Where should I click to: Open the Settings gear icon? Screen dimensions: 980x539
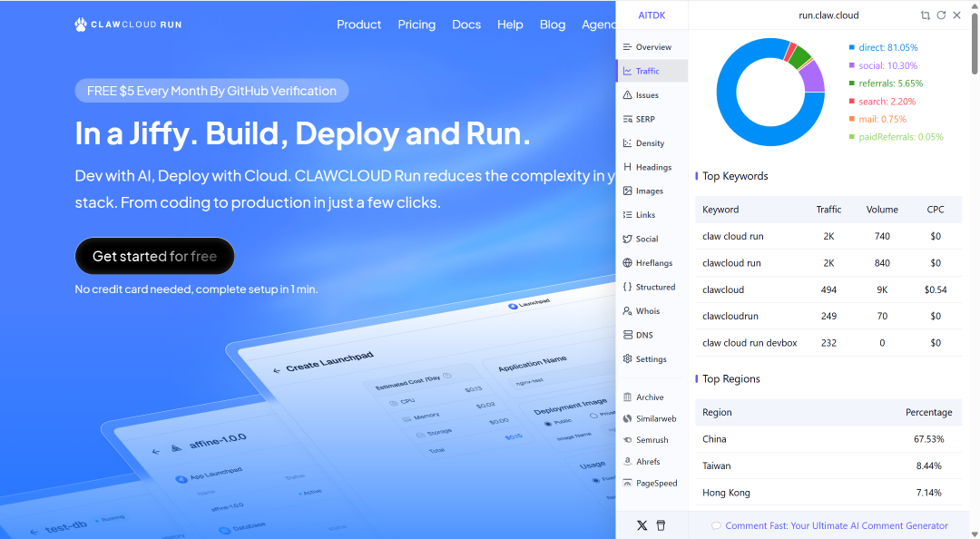coord(627,359)
